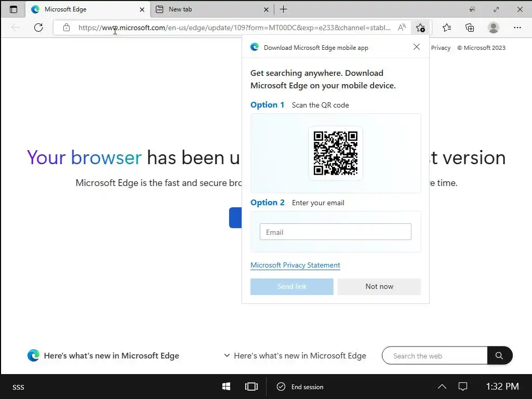Open Collections panel
The height and width of the screenshot is (399, 532).
pyautogui.click(x=470, y=28)
